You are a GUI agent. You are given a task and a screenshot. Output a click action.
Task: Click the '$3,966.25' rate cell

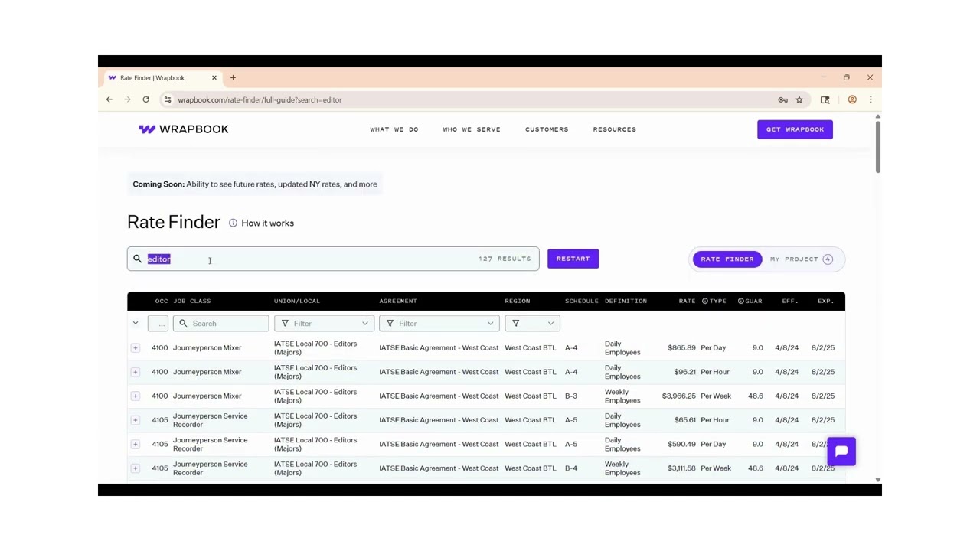pos(679,396)
